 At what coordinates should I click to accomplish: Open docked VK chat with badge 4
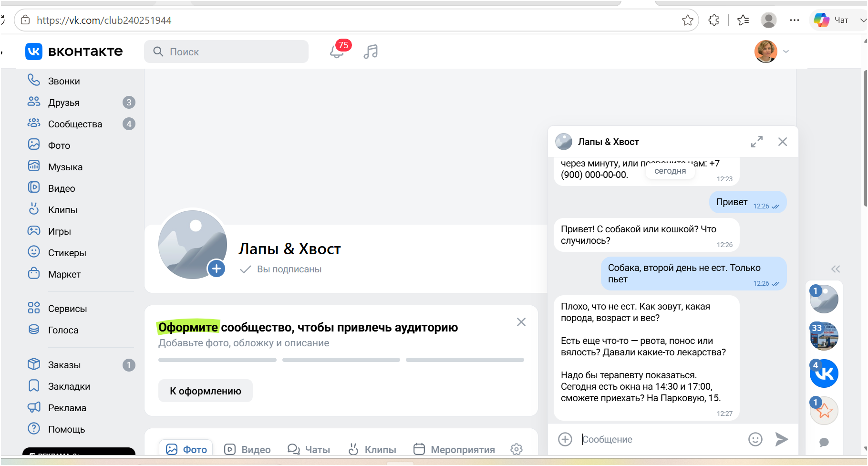pos(824,373)
